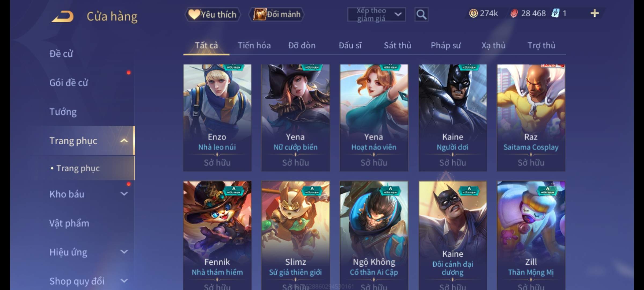The image size is (644, 290).
Task: Open Yêu thích heart favorites
Action: [x=213, y=15]
